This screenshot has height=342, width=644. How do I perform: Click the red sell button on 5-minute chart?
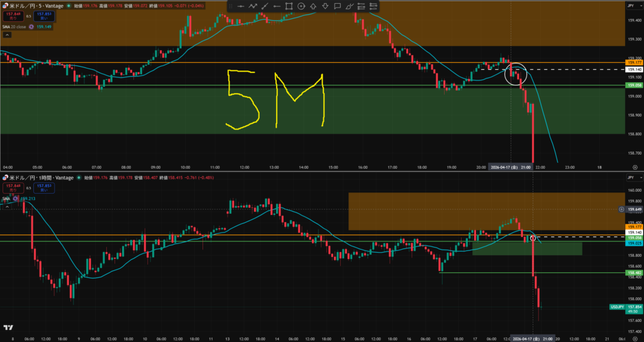tap(13, 16)
